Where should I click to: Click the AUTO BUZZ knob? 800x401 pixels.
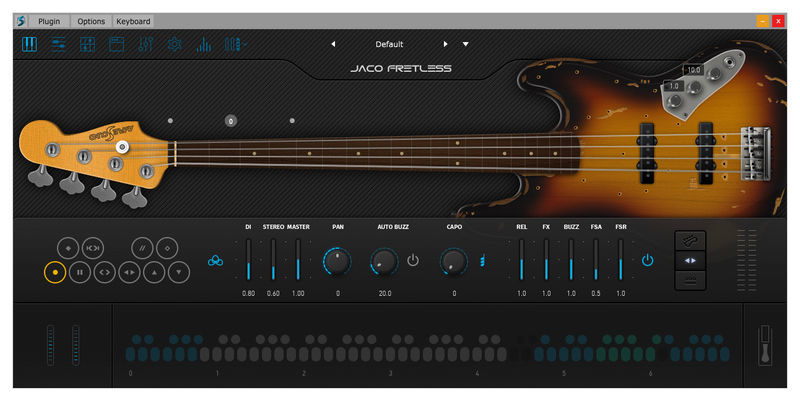(x=384, y=261)
